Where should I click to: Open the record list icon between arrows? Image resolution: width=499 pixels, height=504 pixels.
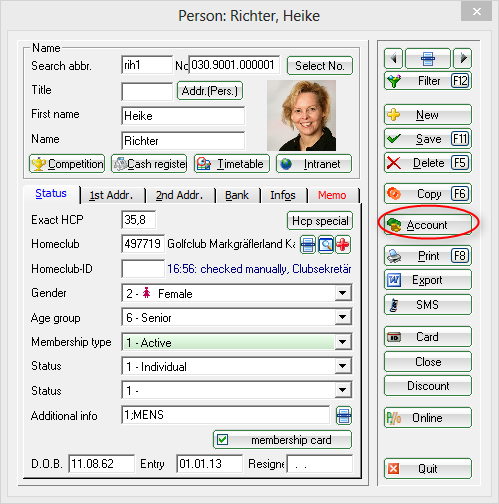pos(428,59)
